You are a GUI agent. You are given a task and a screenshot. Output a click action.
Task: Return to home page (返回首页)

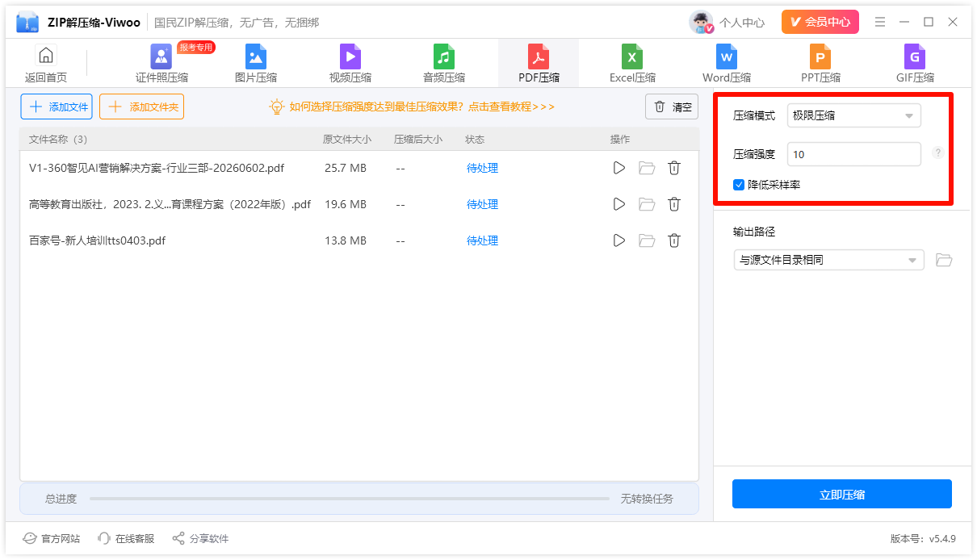pos(46,64)
